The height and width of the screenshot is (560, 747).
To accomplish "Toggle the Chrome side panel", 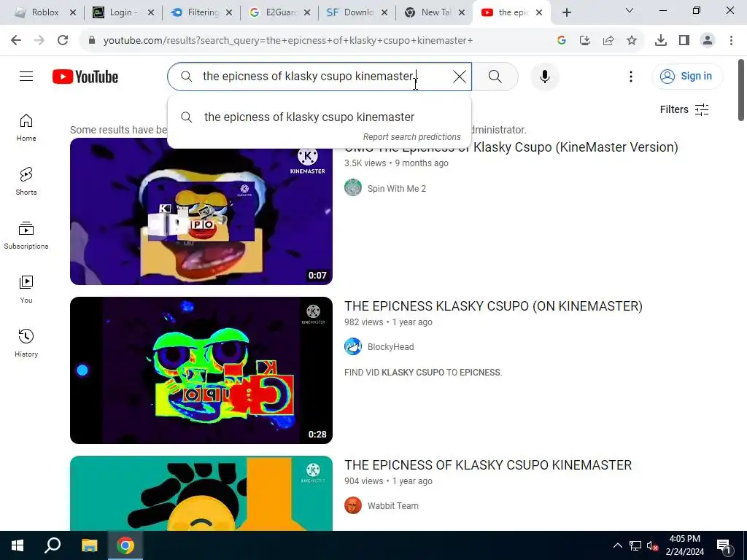I will (x=684, y=41).
